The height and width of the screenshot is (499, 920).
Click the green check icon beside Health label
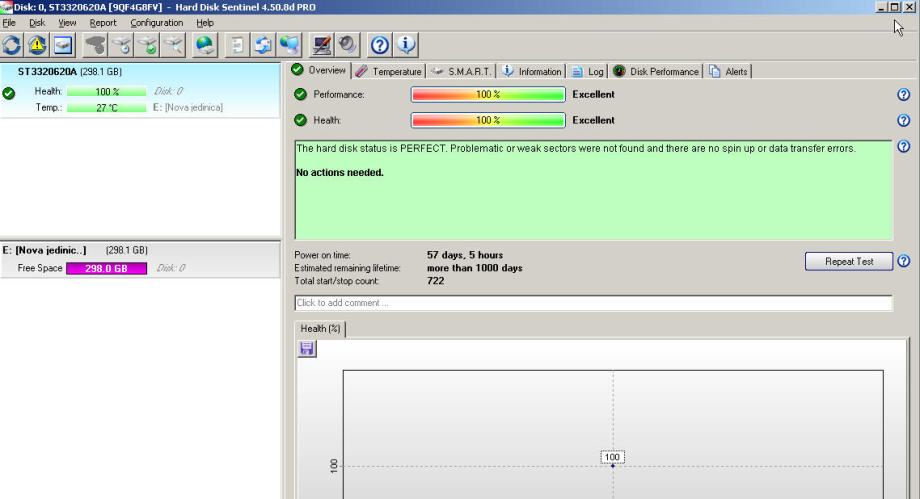pyautogui.click(x=300, y=120)
